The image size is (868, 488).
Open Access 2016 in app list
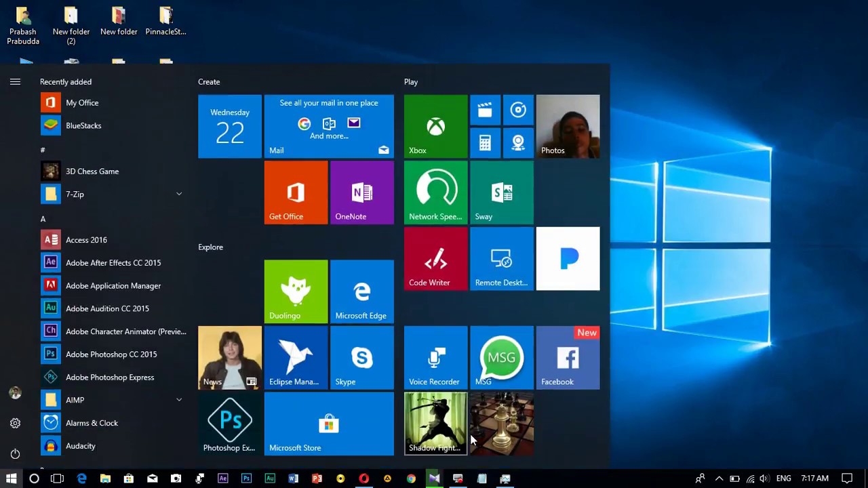(x=113, y=240)
